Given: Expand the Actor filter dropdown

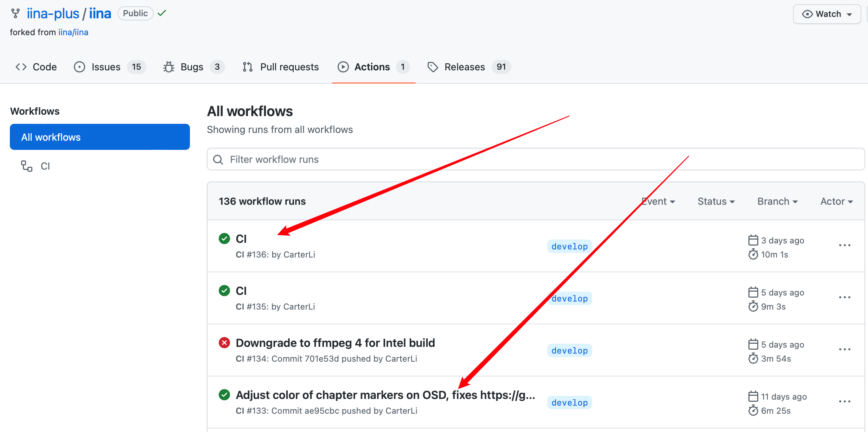Looking at the screenshot, I should [836, 201].
